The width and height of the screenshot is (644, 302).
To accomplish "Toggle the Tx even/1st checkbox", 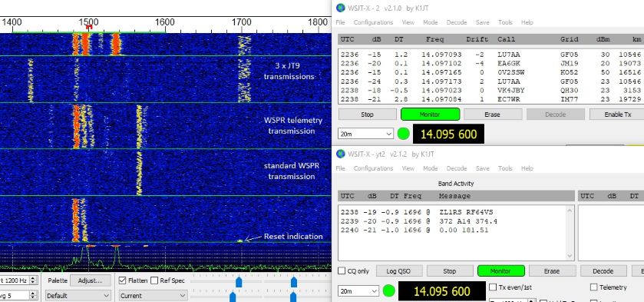I will [493, 287].
